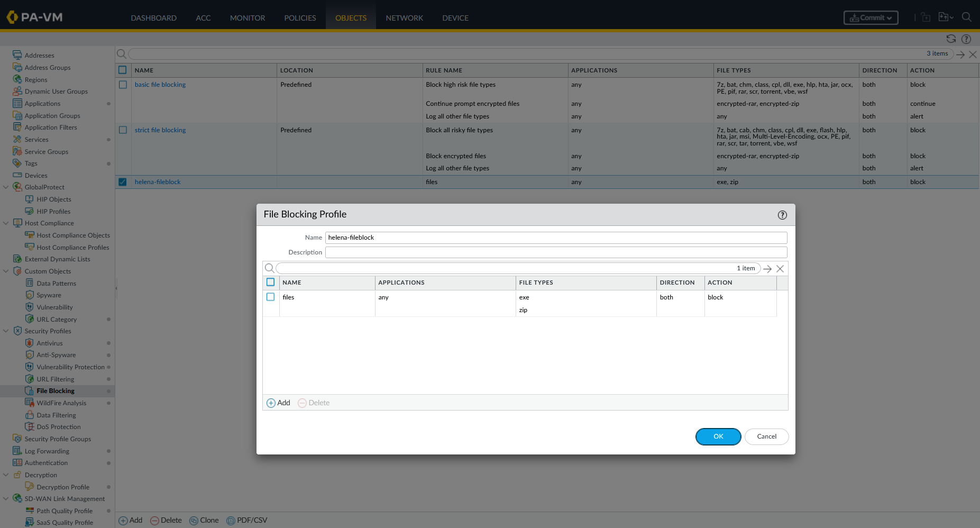Click the DoS Protection icon
The width and height of the screenshot is (980, 528).
30,426
